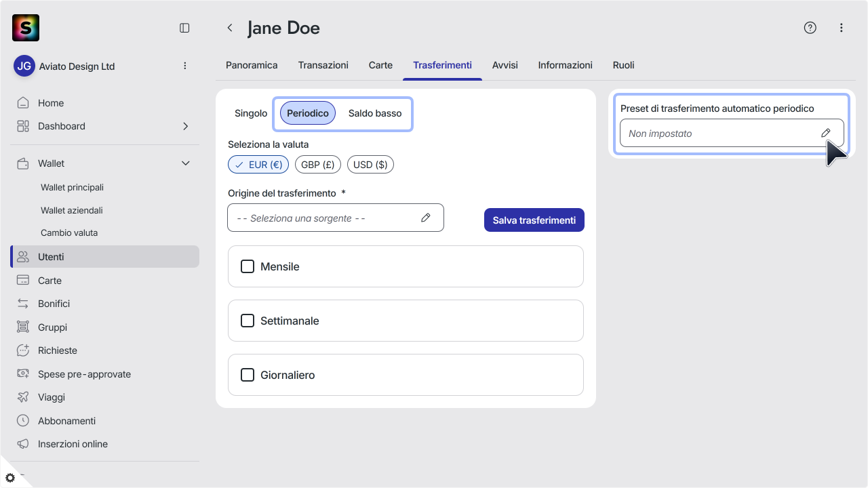Open the Avvisi tab
This screenshot has height=488, width=868.
click(505, 65)
